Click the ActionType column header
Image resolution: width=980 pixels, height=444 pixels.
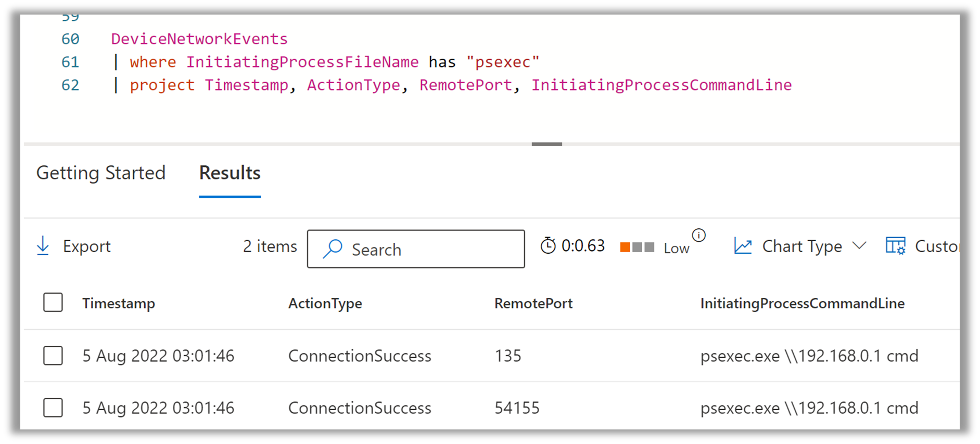pyautogui.click(x=325, y=303)
